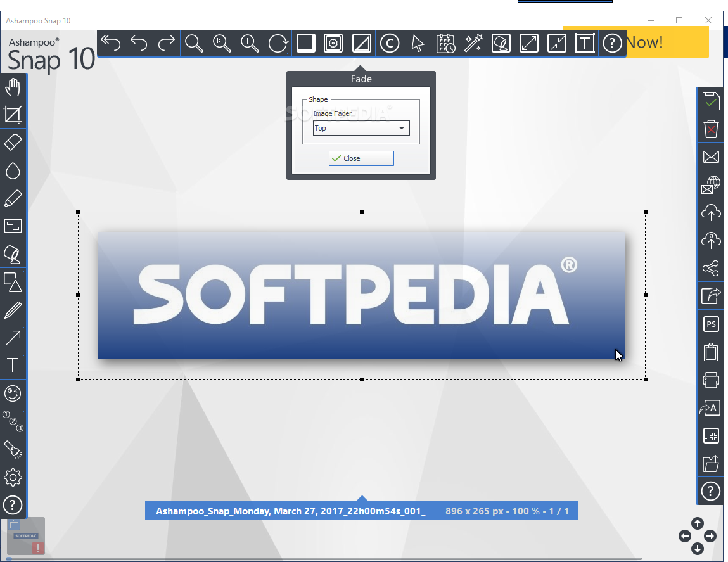Apply the shadow frame effect icon

click(306, 43)
